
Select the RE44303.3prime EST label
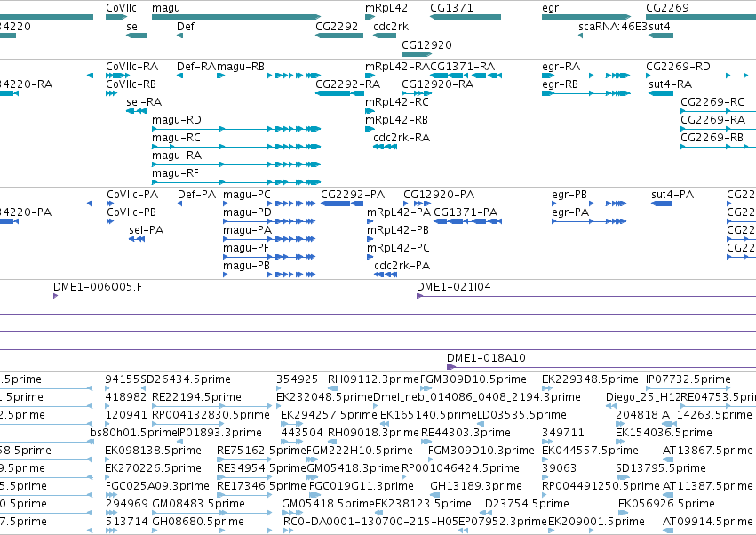[466, 433]
